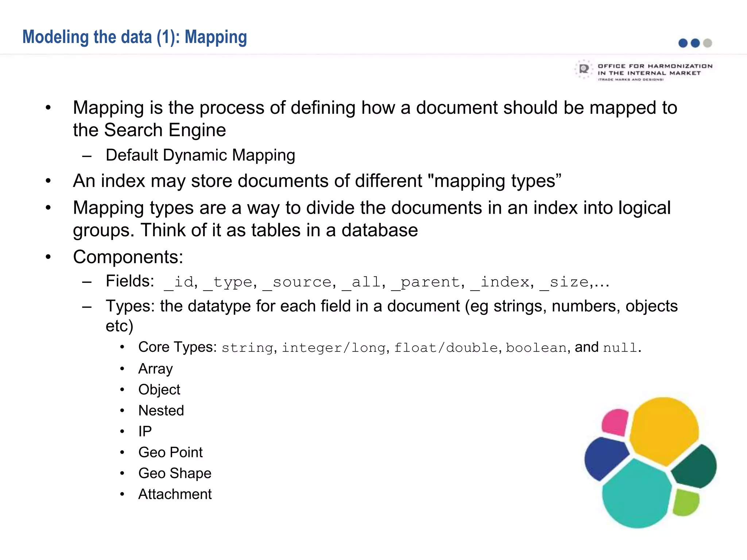Click the "Nested" list item
The height and width of the screenshot is (560, 747).
point(161,411)
